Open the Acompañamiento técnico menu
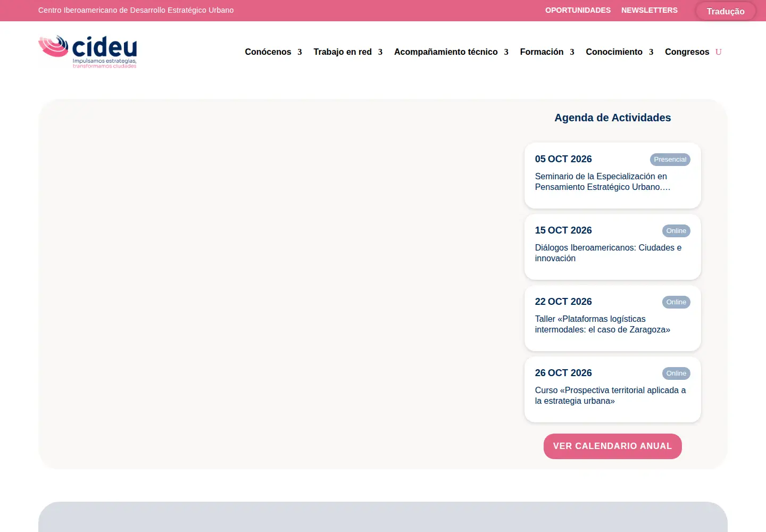This screenshot has height=532, width=766. [x=446, y=52]
